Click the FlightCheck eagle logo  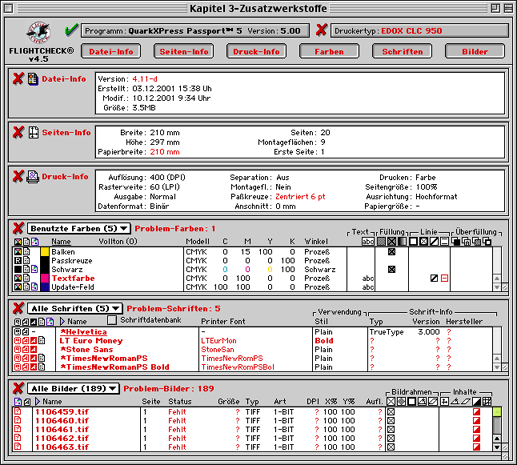[x=39, y=33]
